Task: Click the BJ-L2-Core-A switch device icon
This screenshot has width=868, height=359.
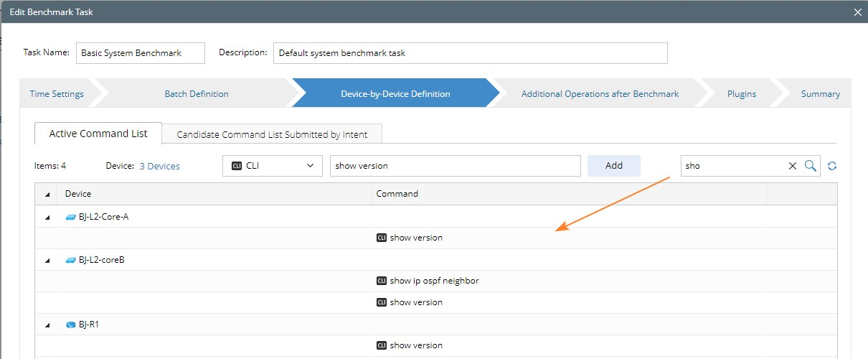Action: click(70, 217)
